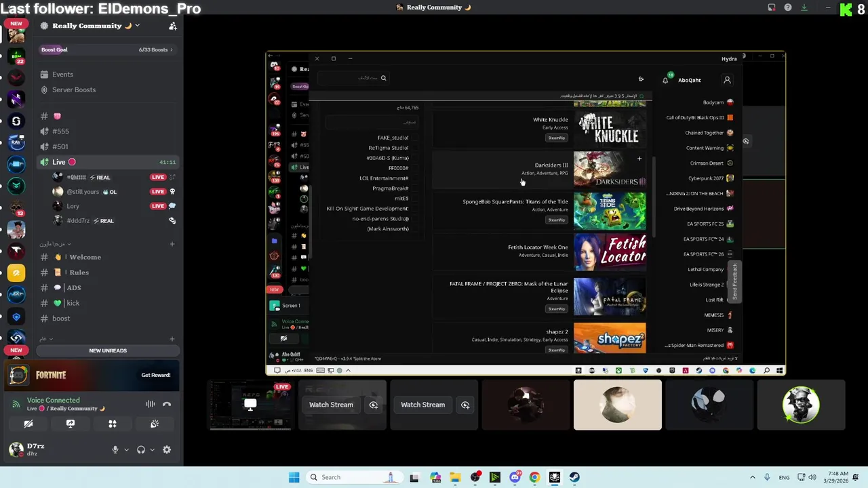Click the search field inside the stream
This screenshot has width=868, height=488.
(x=352, y=78)
